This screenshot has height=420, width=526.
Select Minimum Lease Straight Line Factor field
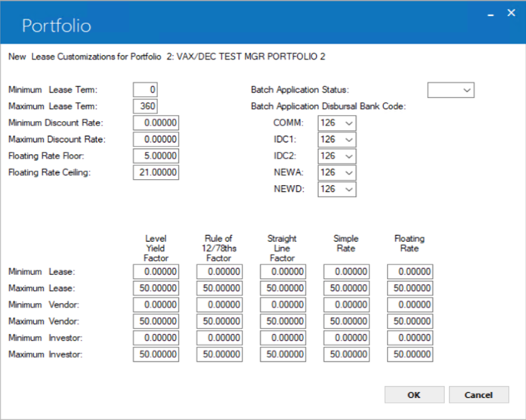coord(283,271)
